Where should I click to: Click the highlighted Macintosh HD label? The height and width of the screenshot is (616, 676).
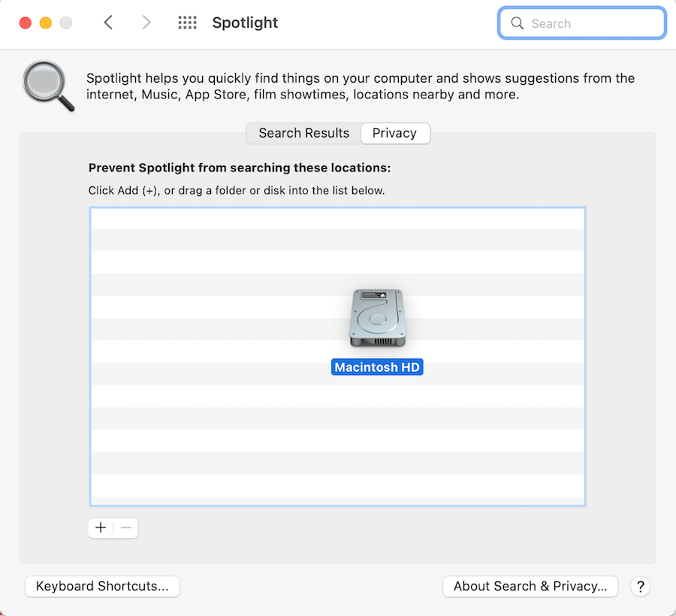[377, 367]
